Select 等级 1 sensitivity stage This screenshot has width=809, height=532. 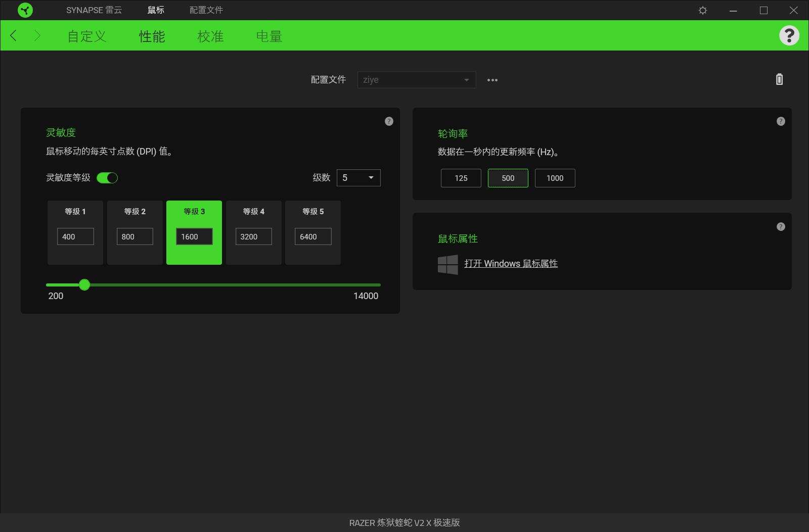point(75,232)
